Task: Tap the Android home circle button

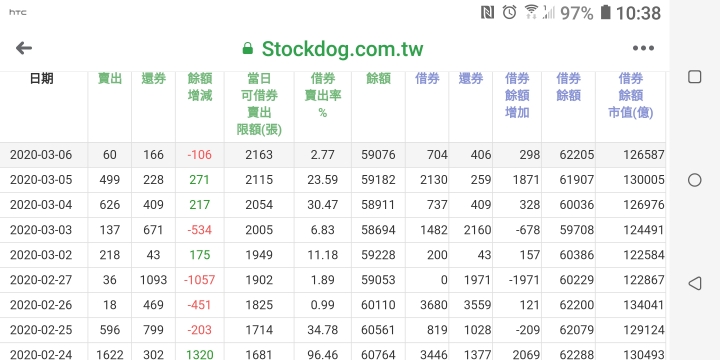Action: pyautogui.click(x=694, y=180)
